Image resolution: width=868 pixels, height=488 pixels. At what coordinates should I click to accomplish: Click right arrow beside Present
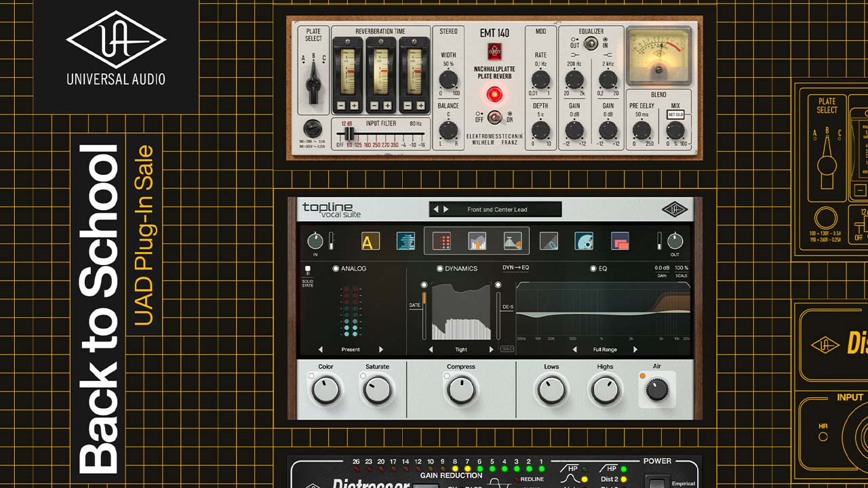point(380,350)
